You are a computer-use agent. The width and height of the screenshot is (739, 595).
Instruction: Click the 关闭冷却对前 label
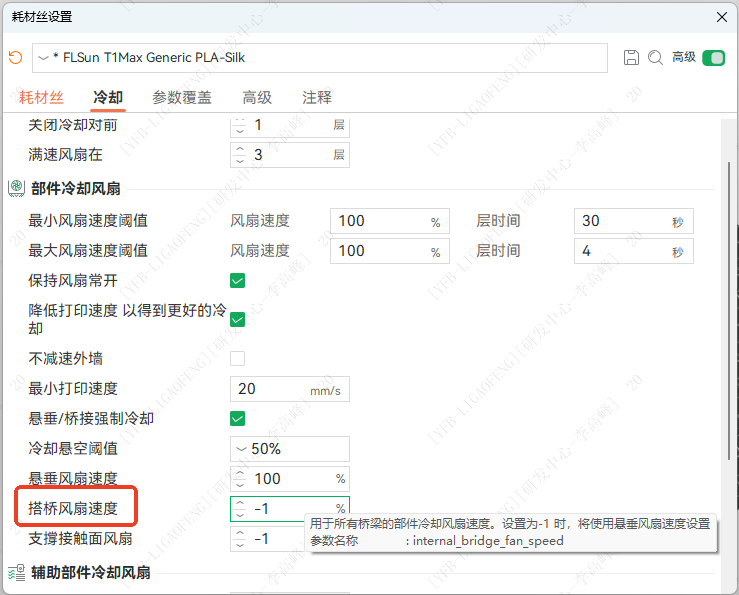[73, 125]
